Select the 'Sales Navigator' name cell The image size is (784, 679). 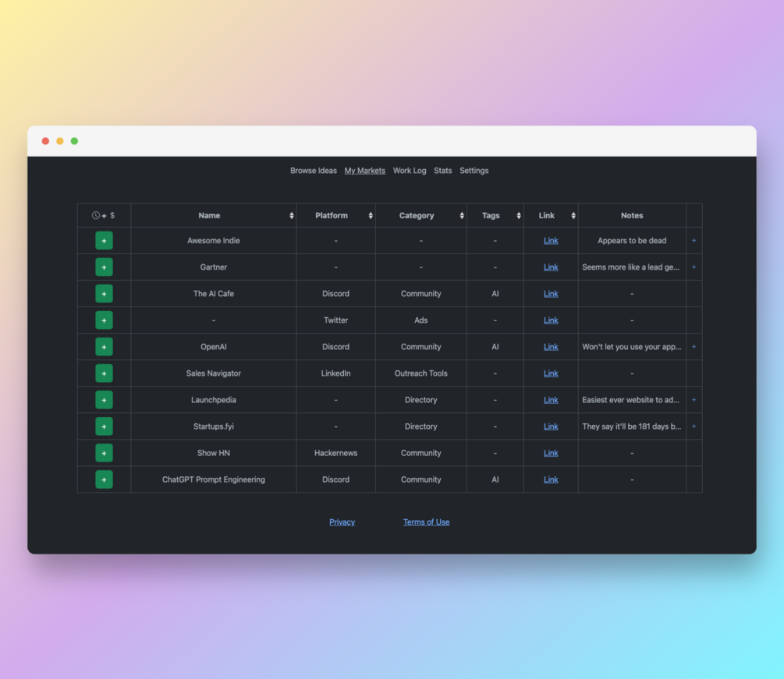214,373
